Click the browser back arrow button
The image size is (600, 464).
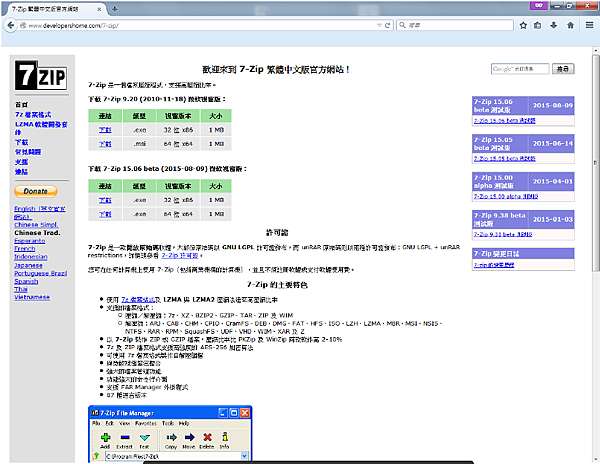[x=11, y=25]
